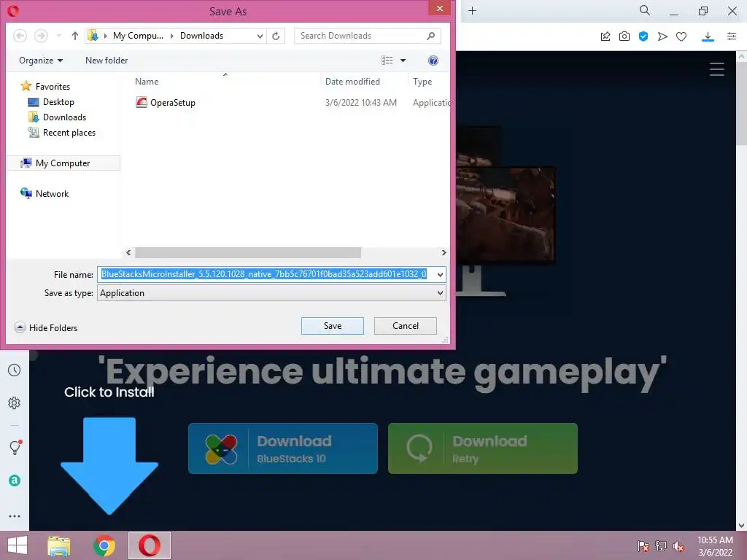Open Opera downloads panel
The image size is (747, 560).
coord(708,36)
